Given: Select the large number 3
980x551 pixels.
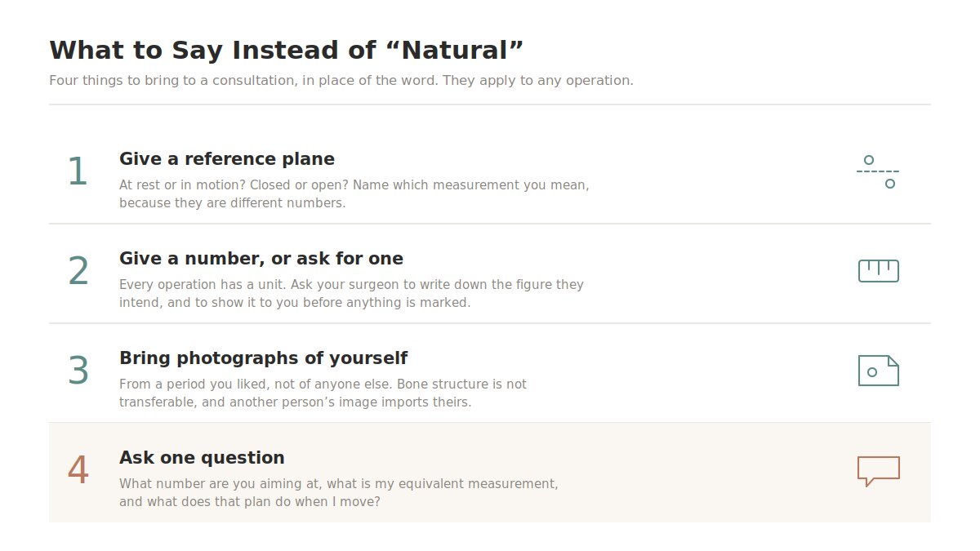Looking at the screenshot, I should (x=78, y=371).
